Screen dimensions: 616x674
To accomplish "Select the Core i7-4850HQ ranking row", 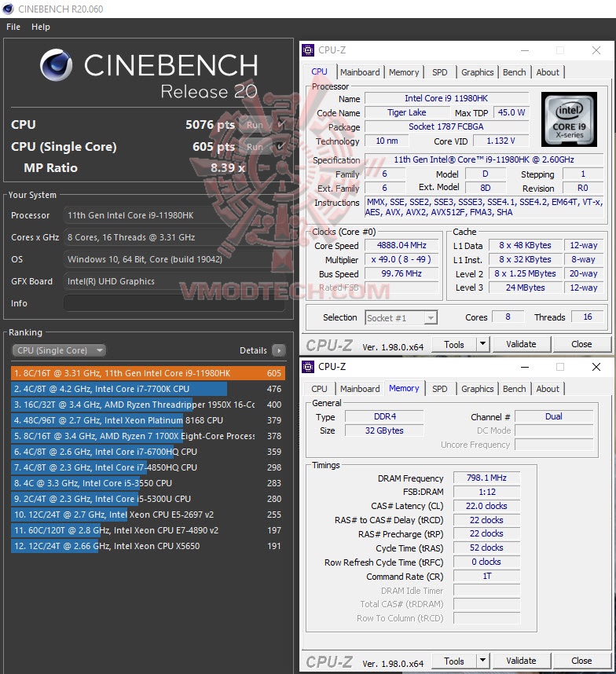I will coord(148,467).
